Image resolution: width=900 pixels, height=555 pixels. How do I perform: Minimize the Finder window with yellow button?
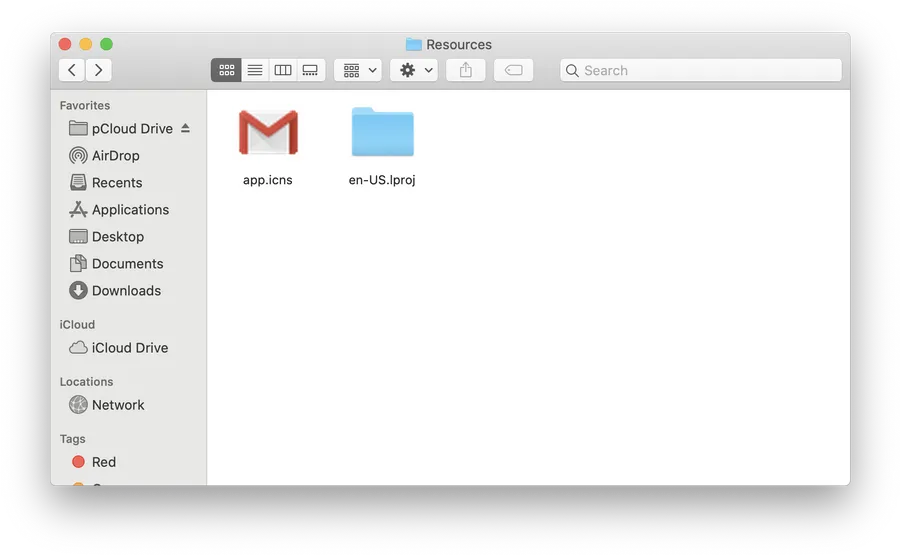pyautogui.click(x=86, y=44)
